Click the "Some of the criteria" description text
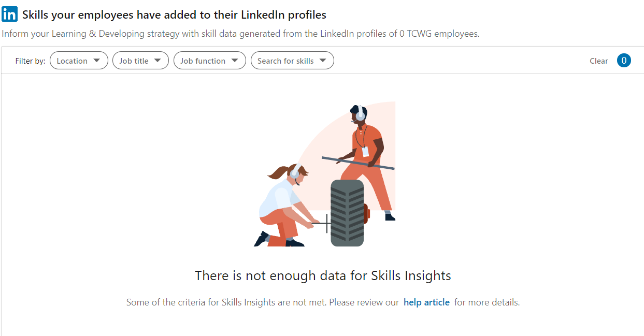644x336 pixels. [263, 302]
